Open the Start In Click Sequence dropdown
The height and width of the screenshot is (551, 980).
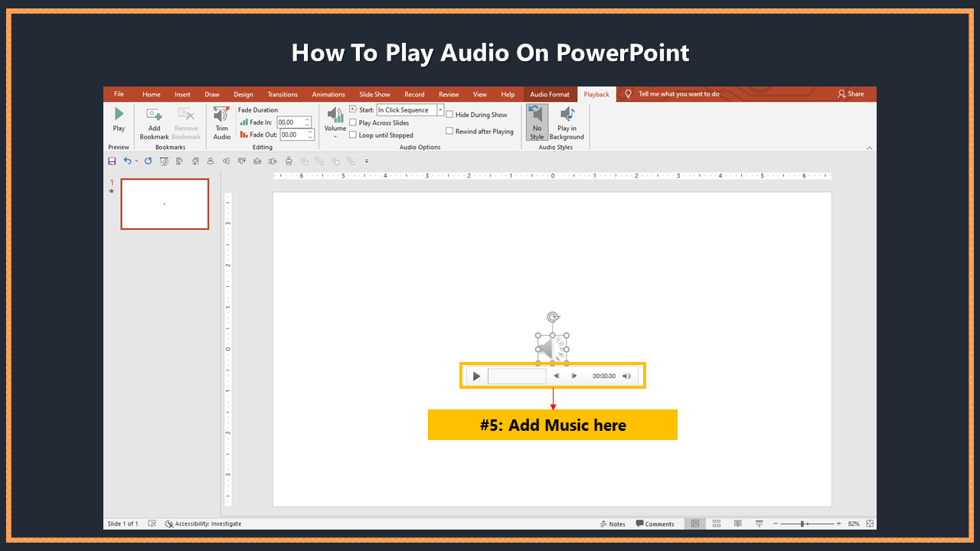(440, 109)
